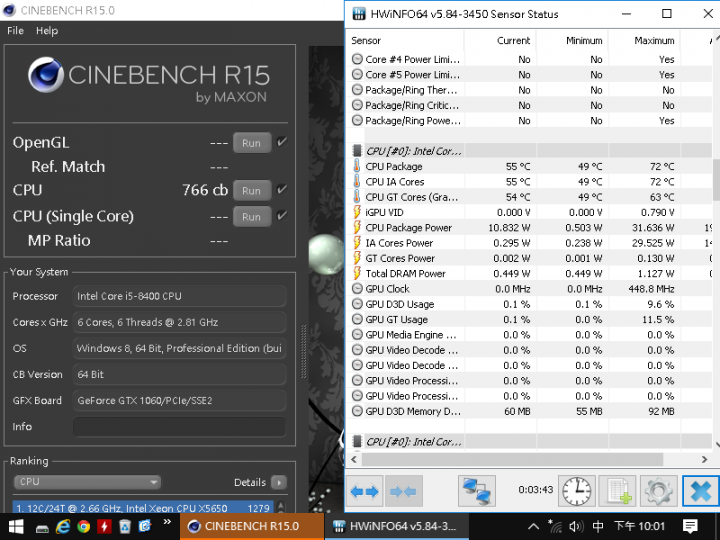Open the HWiNFO network/remote computers icon
Image resolution: width=720 pixels, height=540 pixels.
tap(477, 491)
